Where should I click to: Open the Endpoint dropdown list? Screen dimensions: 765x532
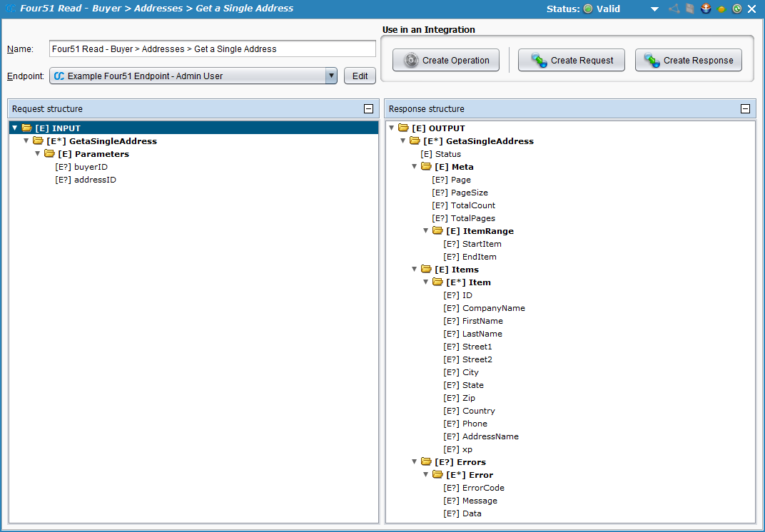click(x=330, y=76)
